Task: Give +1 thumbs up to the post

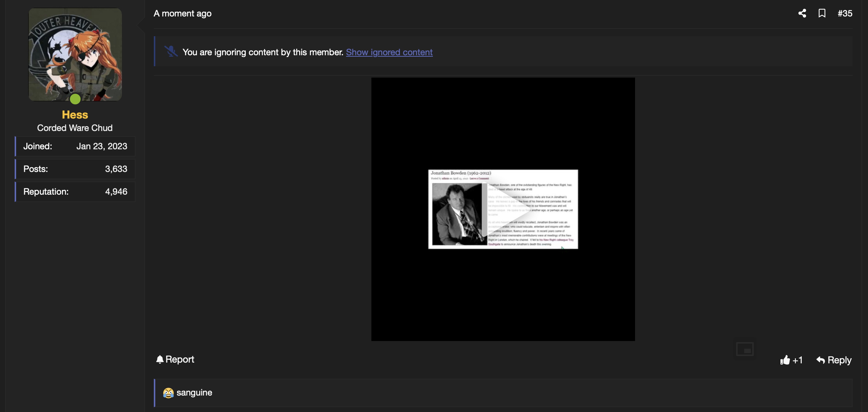Action: (x=791, y=360)
